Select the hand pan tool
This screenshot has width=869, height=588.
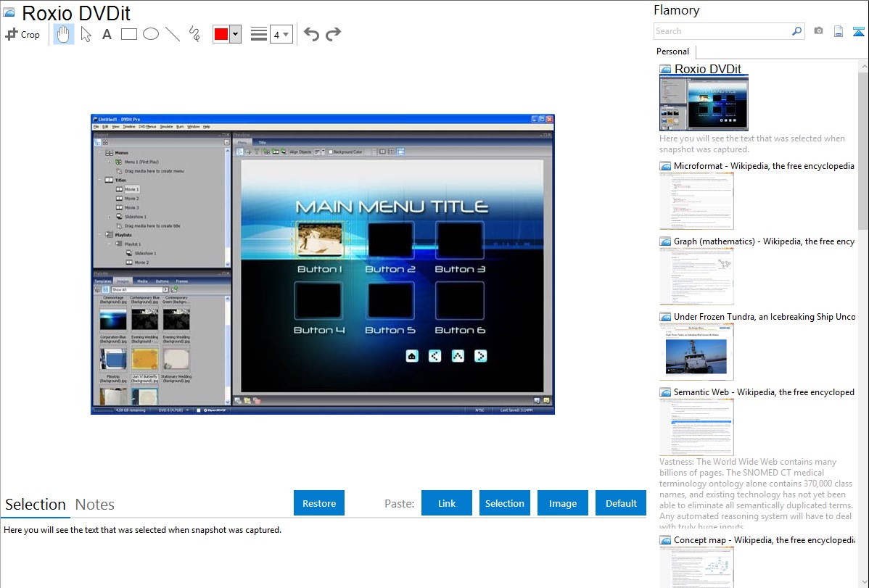(x=64, y=34)
